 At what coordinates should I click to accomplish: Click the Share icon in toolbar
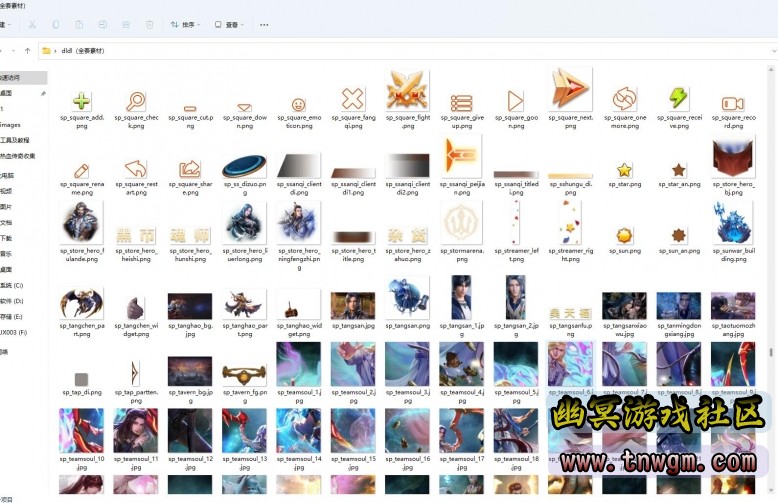point(126,24)
